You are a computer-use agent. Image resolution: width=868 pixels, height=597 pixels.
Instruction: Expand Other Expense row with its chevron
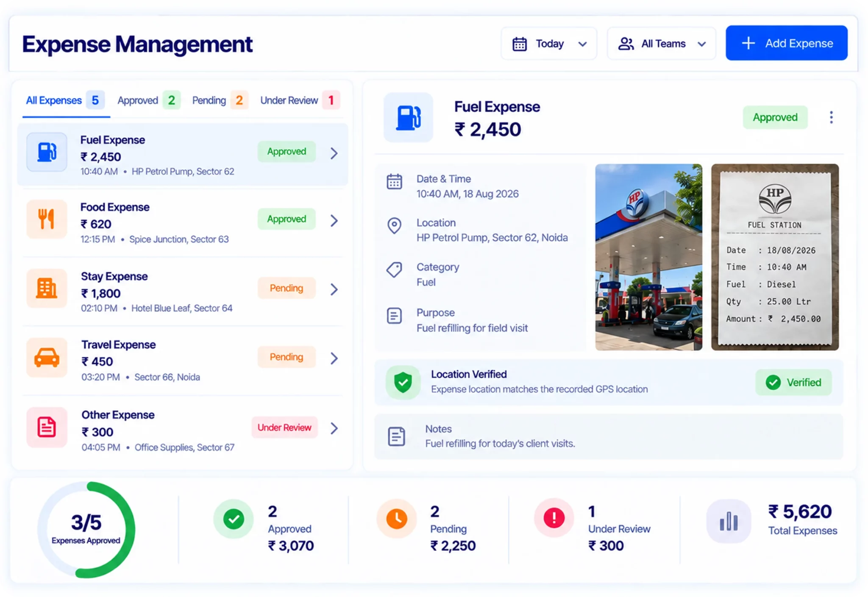pos(334,428)
